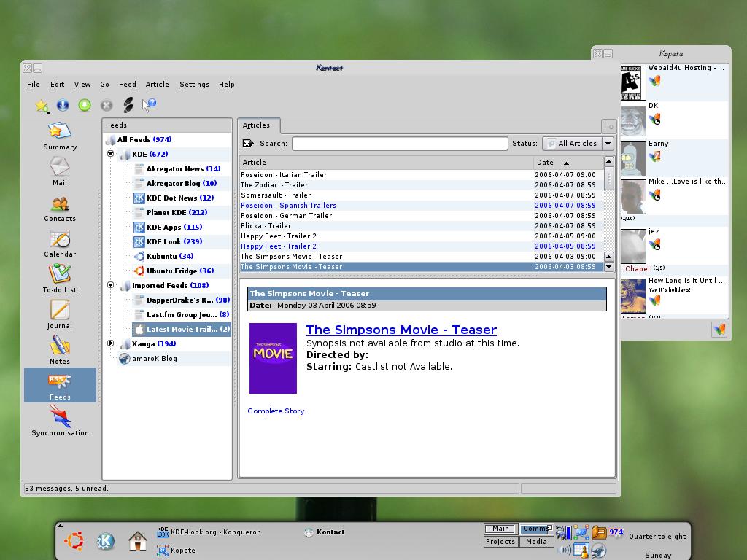Open the Article menu
Image resolution: width=747 pixels, height=560 pixels.
click(158, 85)
